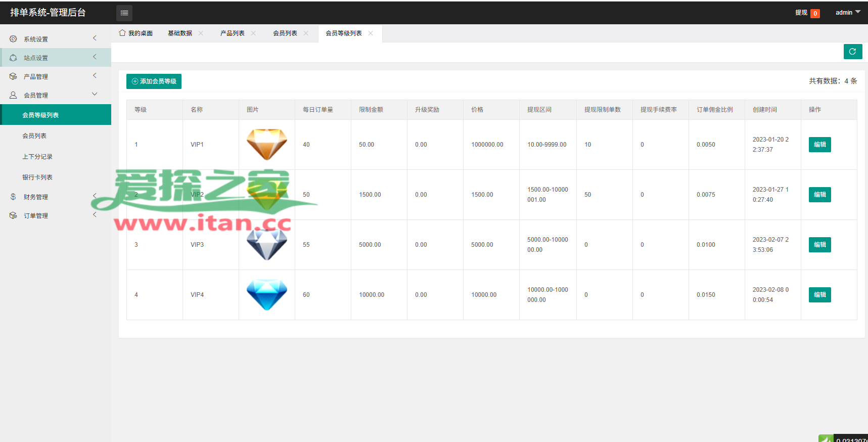Image resolution: width=868 pixels, height=442 pixels.
Task: Click the orange 提现 notification badge
Action: point(815,14)
